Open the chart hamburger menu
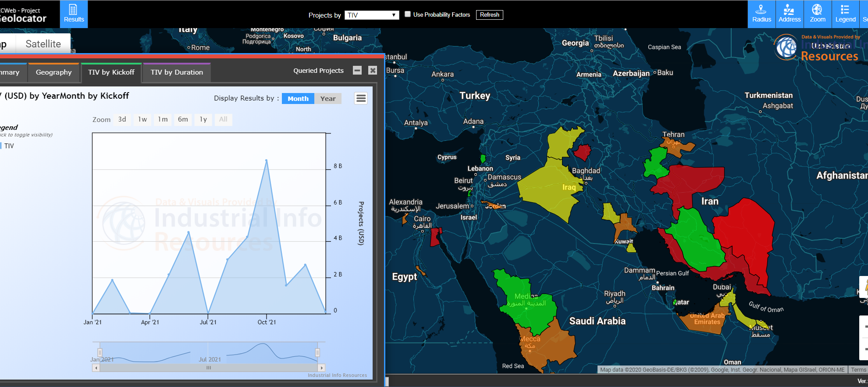Screen dimensions: 868x387 (361, 98)
